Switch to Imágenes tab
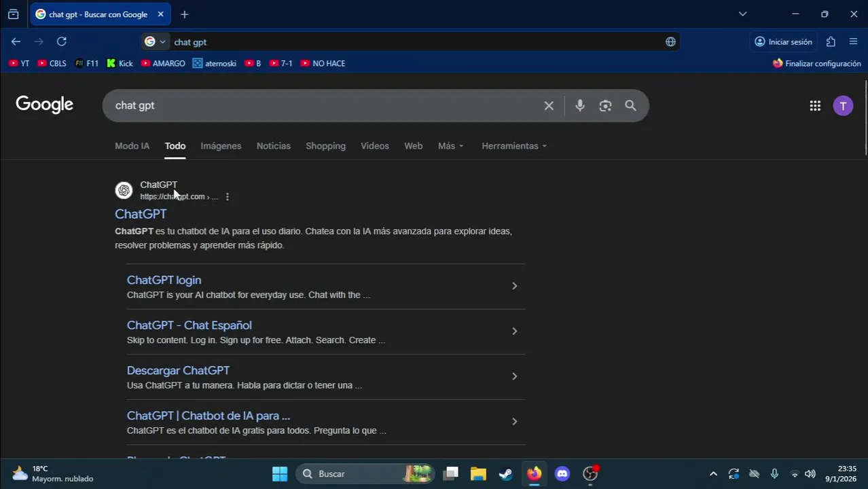Image resolution: width=868 pixels, height=489 pixels. (x=221, y=146)
